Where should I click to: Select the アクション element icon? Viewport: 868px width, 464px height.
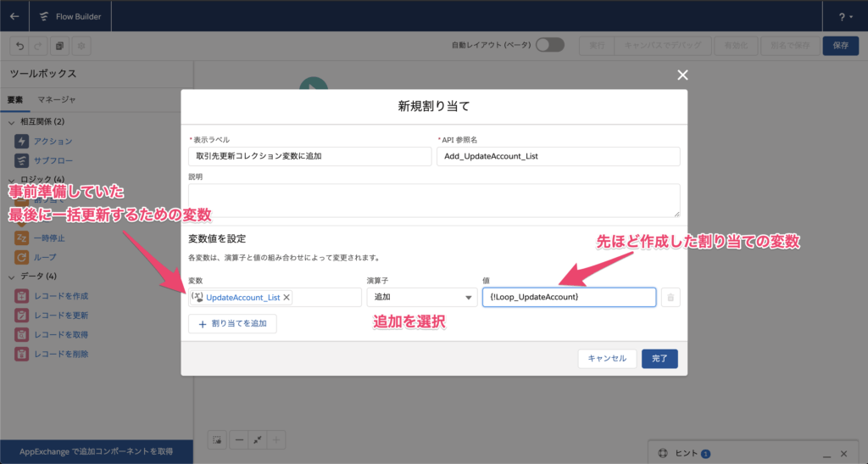click(21, 141)
